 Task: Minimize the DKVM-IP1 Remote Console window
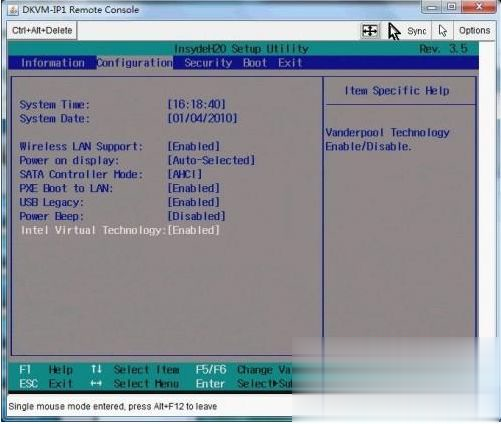click(x=431, y=7)
